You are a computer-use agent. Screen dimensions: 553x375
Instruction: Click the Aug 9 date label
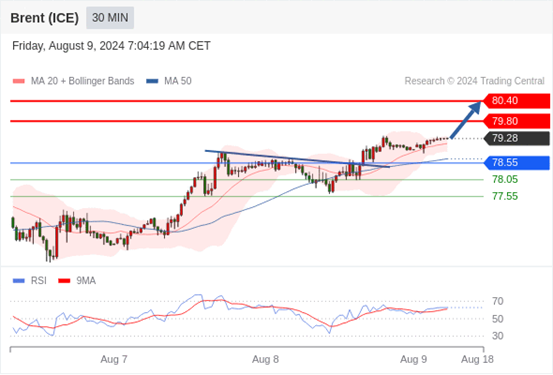pos(413,359)
